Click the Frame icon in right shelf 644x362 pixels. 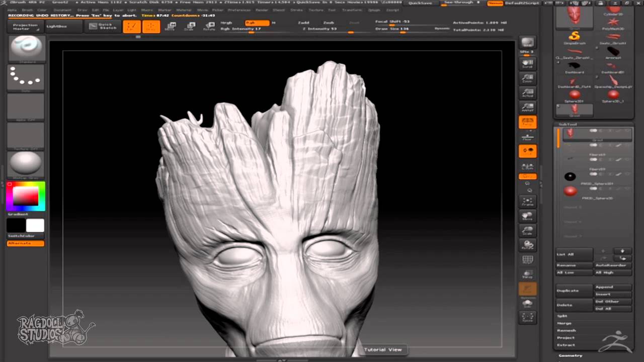click(528, 202)
